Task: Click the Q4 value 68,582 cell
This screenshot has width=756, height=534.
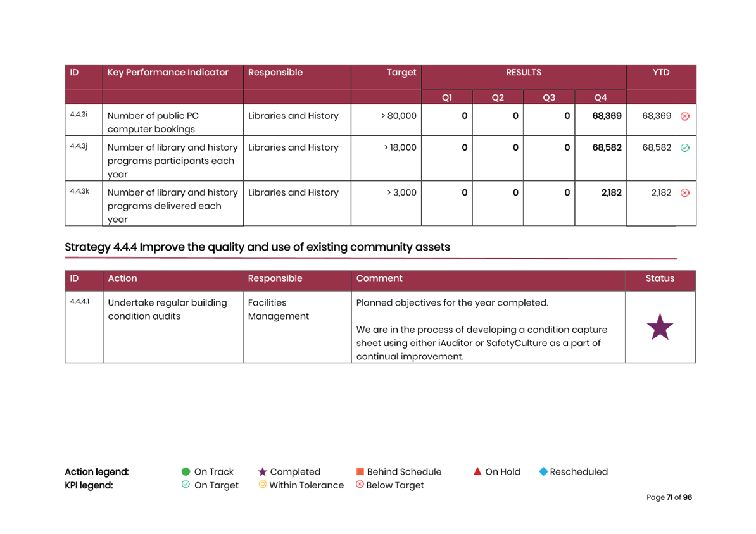Action: [607, 148]
